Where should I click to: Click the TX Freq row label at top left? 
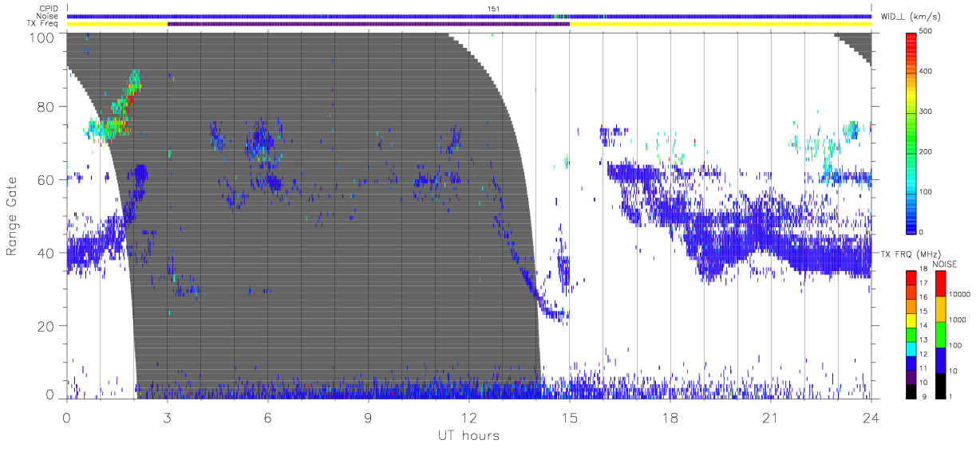tap(44, 24)
